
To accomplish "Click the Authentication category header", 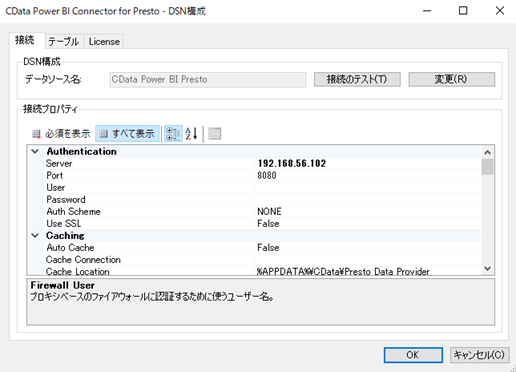I will tap(82, 151).
